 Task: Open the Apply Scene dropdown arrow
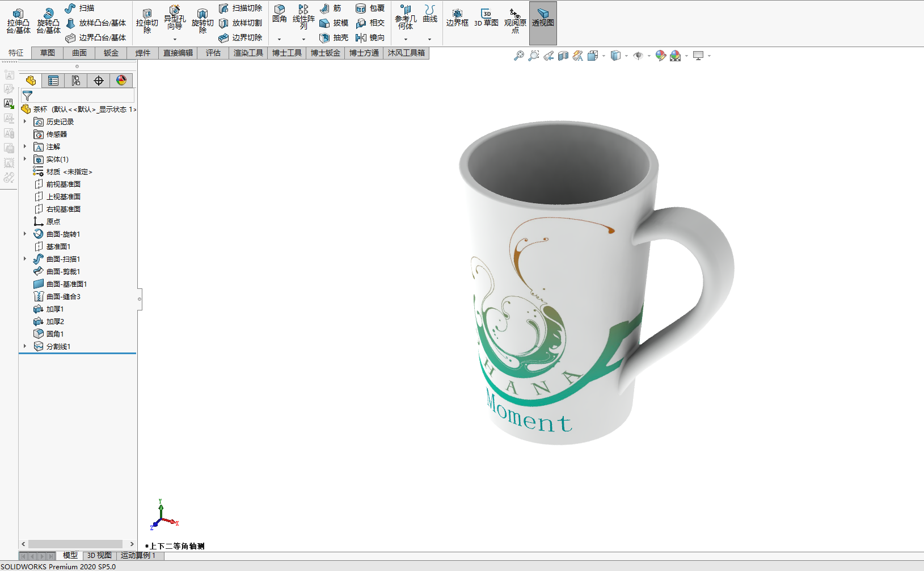(x=686, y=56)
